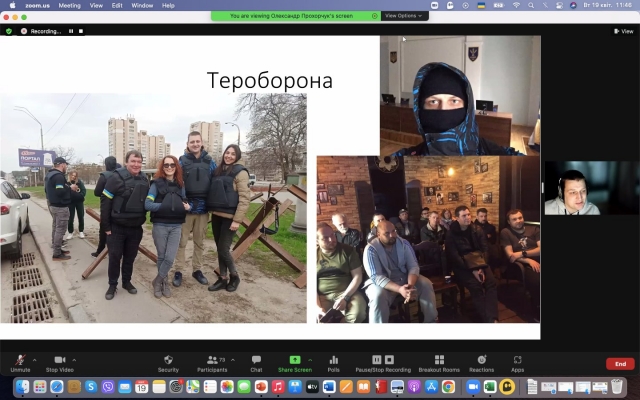
Task: Open the Meeting menu
Action: [69, 5]
